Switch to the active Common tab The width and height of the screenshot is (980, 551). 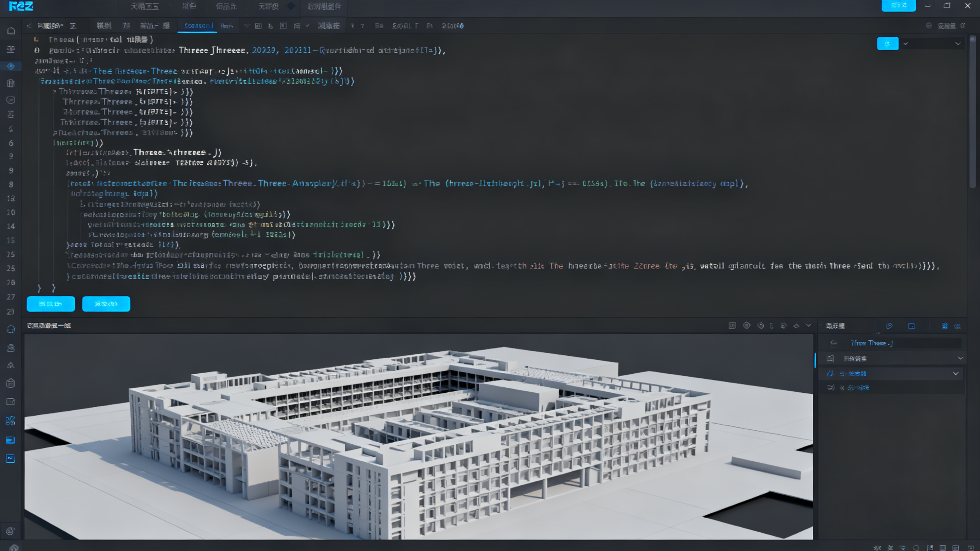pyautogui.click(x=197, y=25)
